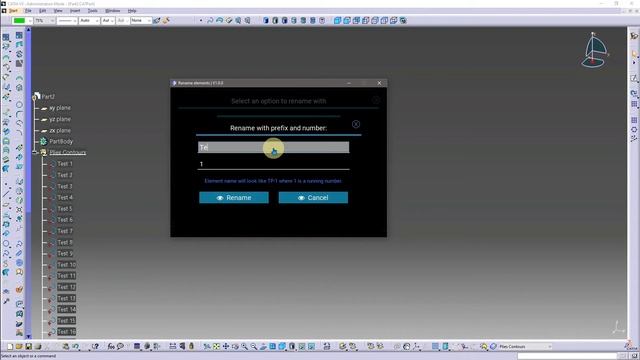This screenshot has height=360, width=640.
Task: Click the tree scrollbar up arrow
Action: pyautogui.click(x=28, y=30)
